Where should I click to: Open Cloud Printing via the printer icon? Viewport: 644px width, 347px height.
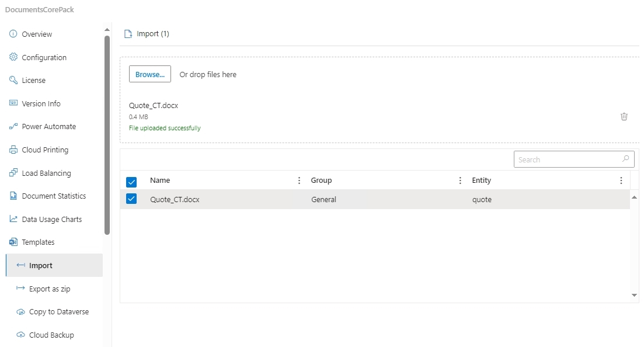13,150
